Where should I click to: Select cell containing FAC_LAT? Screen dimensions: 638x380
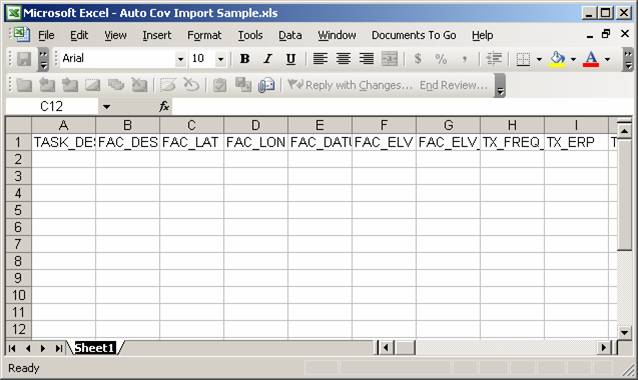(x=191, y=142)
